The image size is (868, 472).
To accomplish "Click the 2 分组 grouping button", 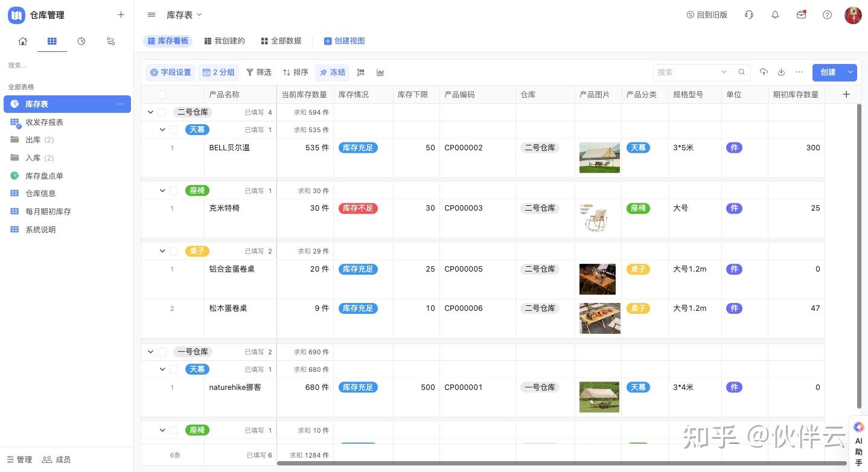I will (x=219, y=72).
